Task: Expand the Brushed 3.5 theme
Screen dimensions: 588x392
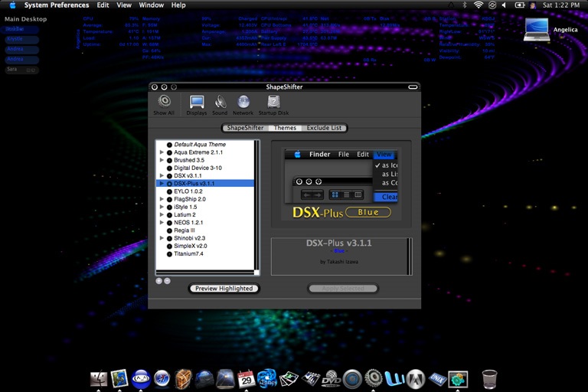Action: (162, 160)
